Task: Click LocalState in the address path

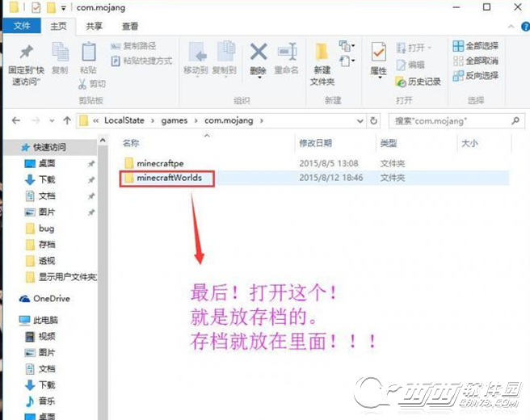Action: [124, 120]
